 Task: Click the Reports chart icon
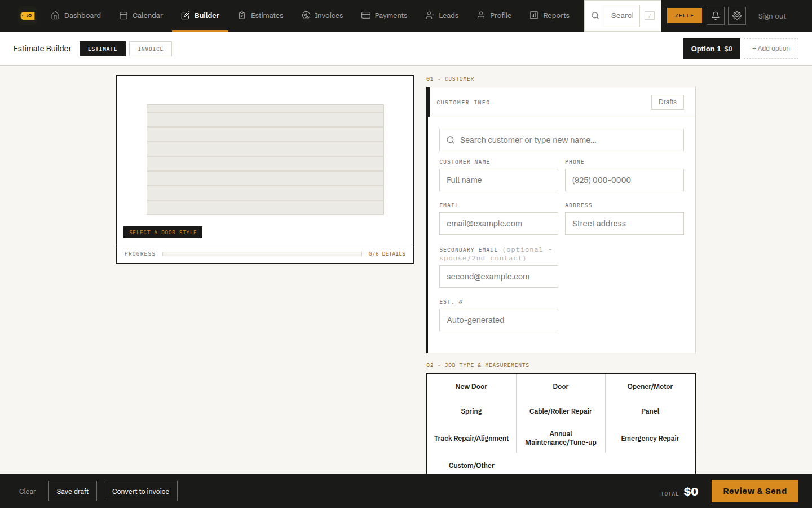(x=534, y=15)
